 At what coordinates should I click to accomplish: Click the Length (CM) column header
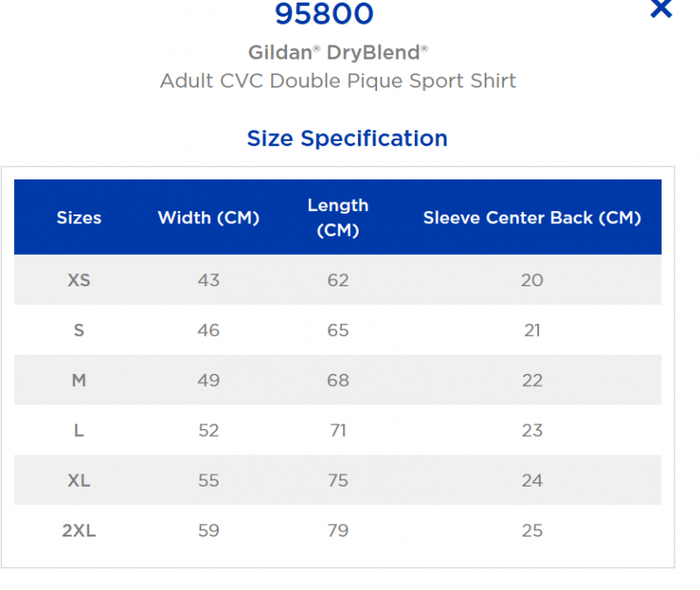(338, 218)
